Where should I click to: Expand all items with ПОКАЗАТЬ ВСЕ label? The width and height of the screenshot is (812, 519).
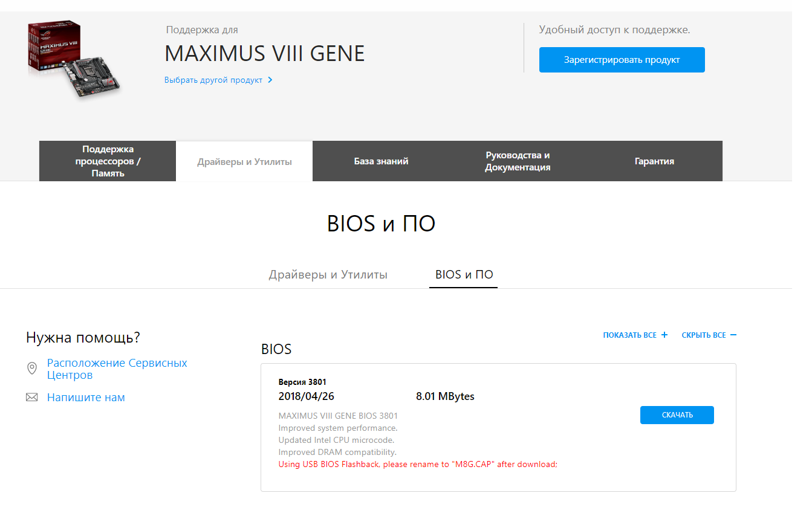pos(629,335)
